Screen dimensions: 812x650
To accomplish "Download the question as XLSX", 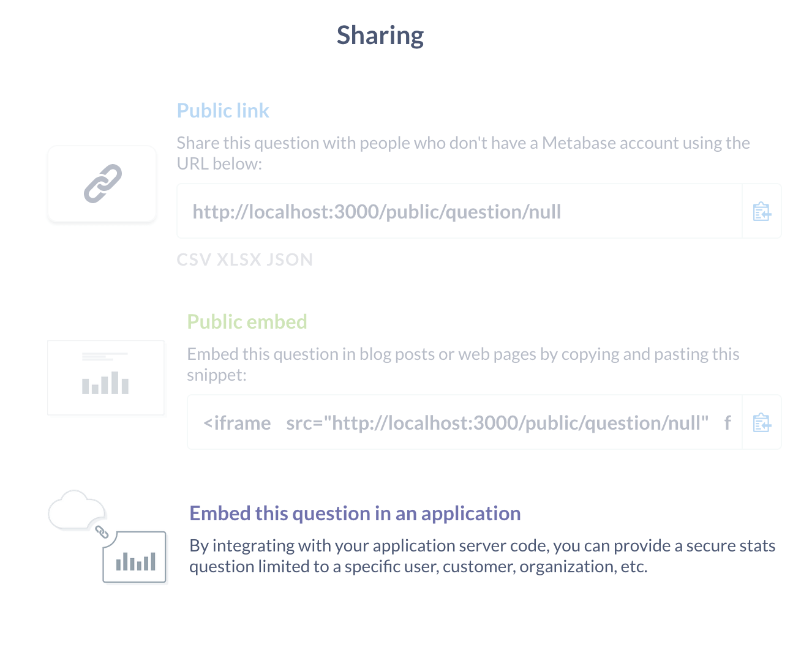I will tap(239, 260).
